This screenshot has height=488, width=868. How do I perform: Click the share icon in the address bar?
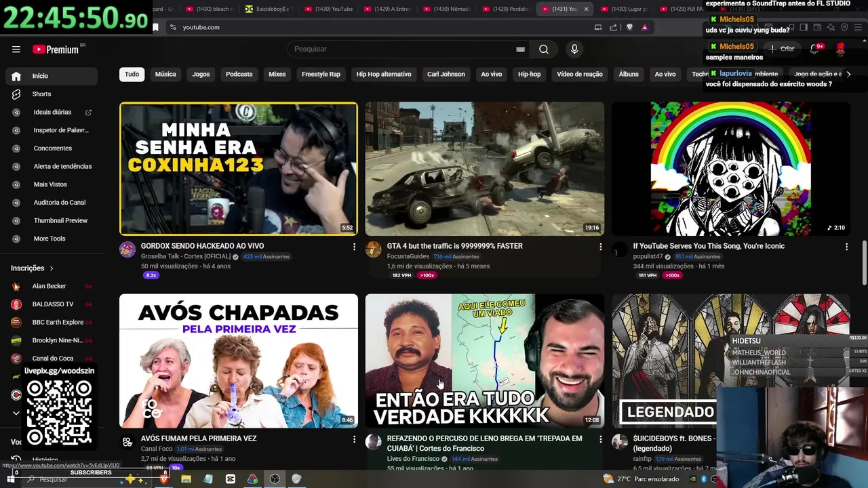coord(613,27)
